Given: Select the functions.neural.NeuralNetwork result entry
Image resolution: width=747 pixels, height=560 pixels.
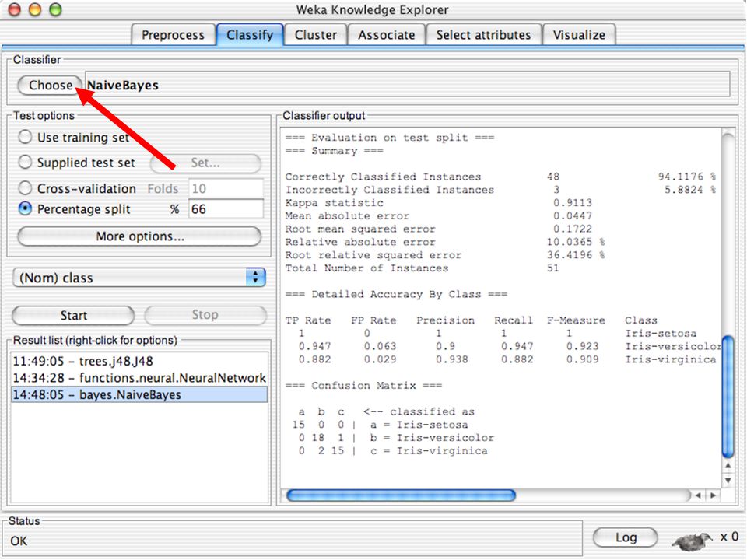Looking at the screenshot, I should (x=139, y=378).
